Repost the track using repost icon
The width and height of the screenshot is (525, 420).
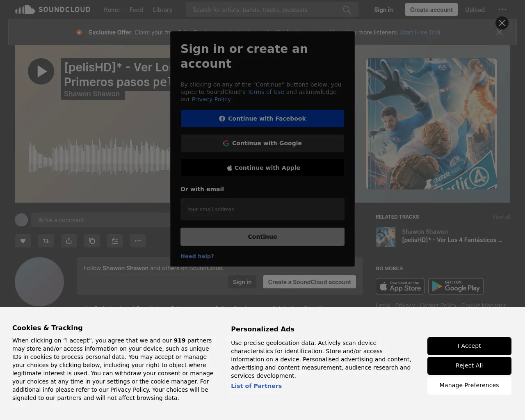pos(46,241)
